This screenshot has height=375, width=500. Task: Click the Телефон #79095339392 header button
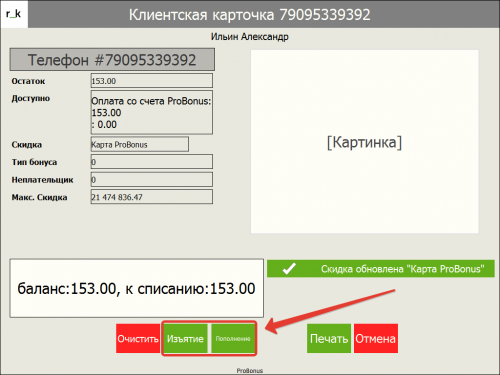[112, 60]
